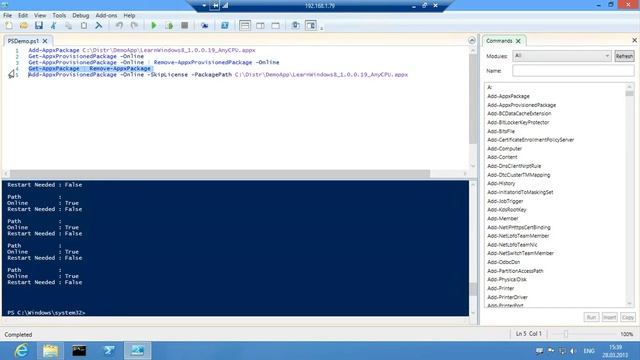Screen dimensions: 640x360
Task: Select Add-Computer in the commands list
Action: pyautogui.click(x=504, y=149)
